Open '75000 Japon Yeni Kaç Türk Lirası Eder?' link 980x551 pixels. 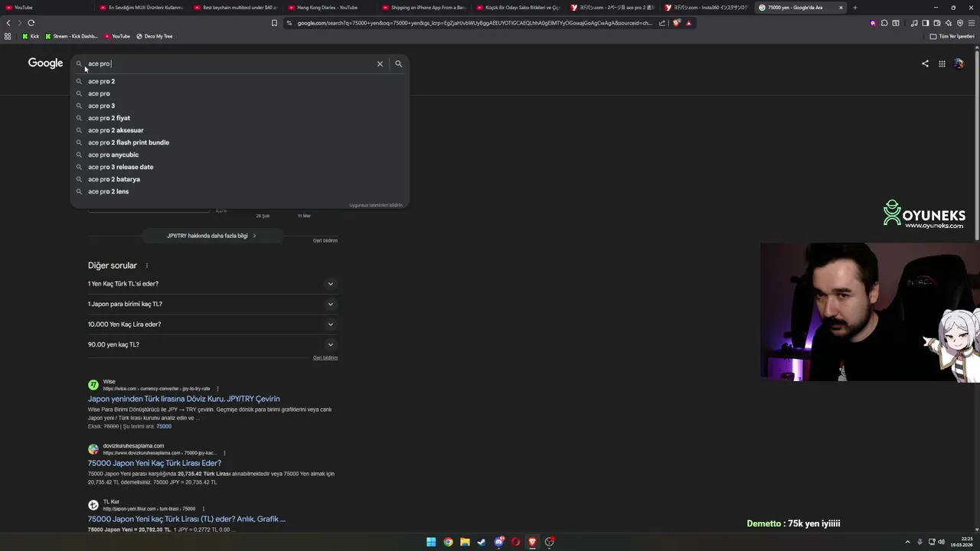click(155, 463)
